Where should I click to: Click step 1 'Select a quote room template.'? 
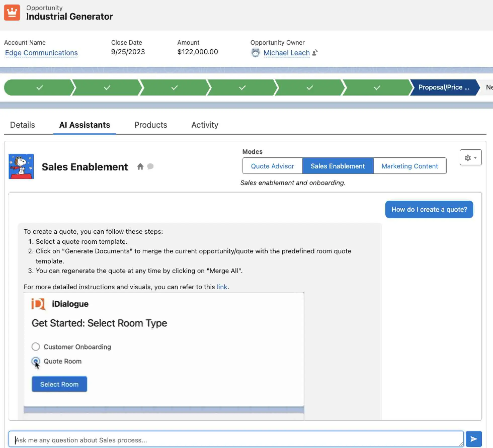(x=81, y=242)
